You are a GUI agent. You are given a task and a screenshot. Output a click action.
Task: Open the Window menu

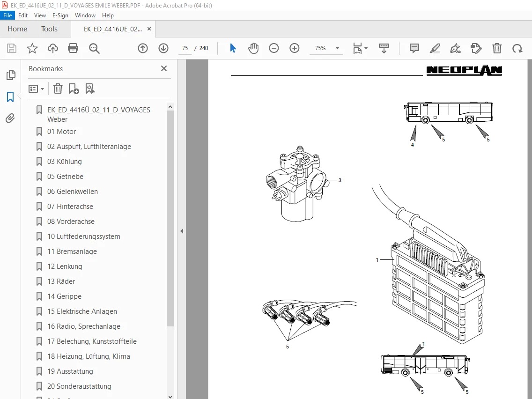coord(85,15)
